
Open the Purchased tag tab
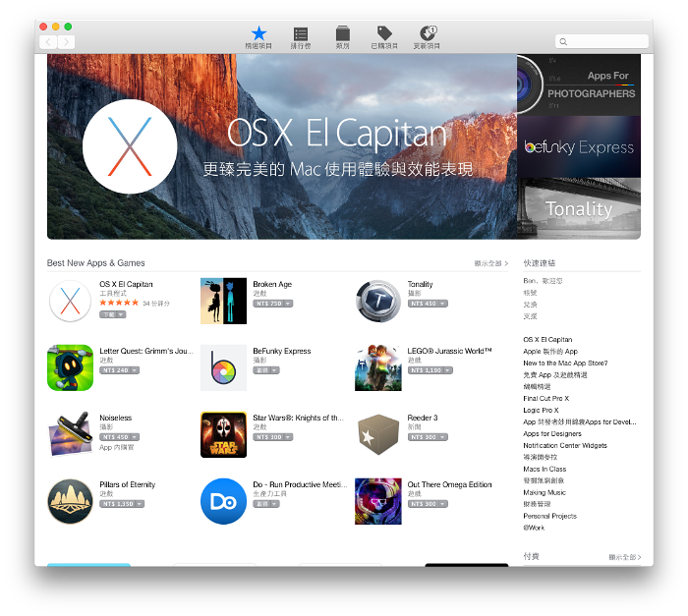[384, 37]
